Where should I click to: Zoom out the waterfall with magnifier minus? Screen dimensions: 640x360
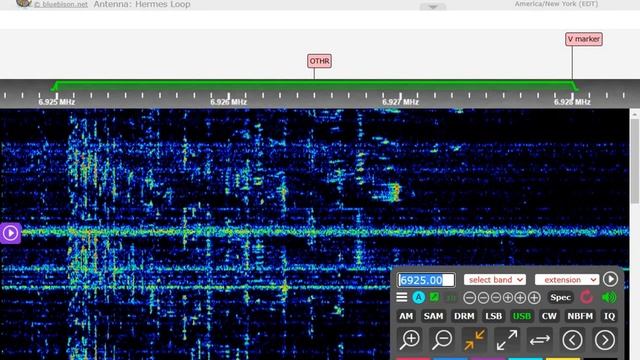point(442,340)
